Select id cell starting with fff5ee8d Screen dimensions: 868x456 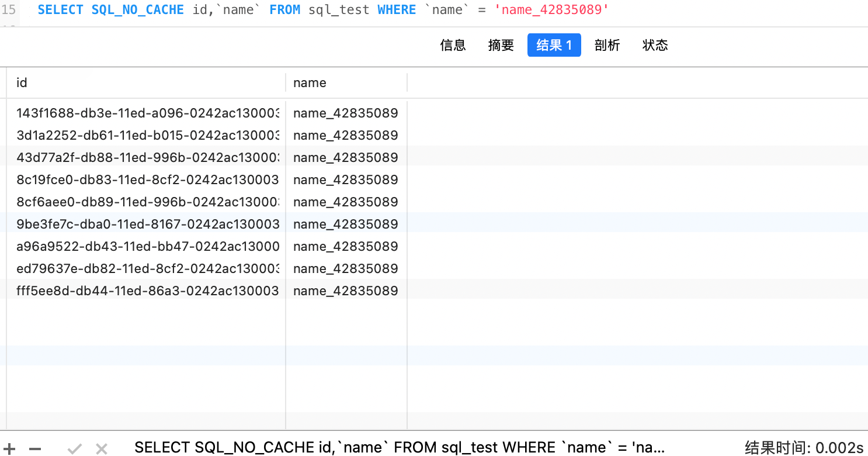tap(147, 291)
